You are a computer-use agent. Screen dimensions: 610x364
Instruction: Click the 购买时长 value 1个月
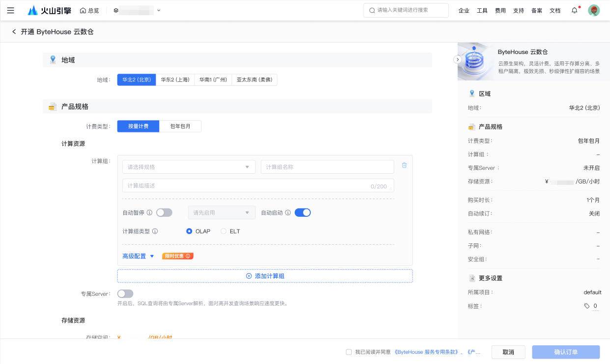(x=593, y=200)
